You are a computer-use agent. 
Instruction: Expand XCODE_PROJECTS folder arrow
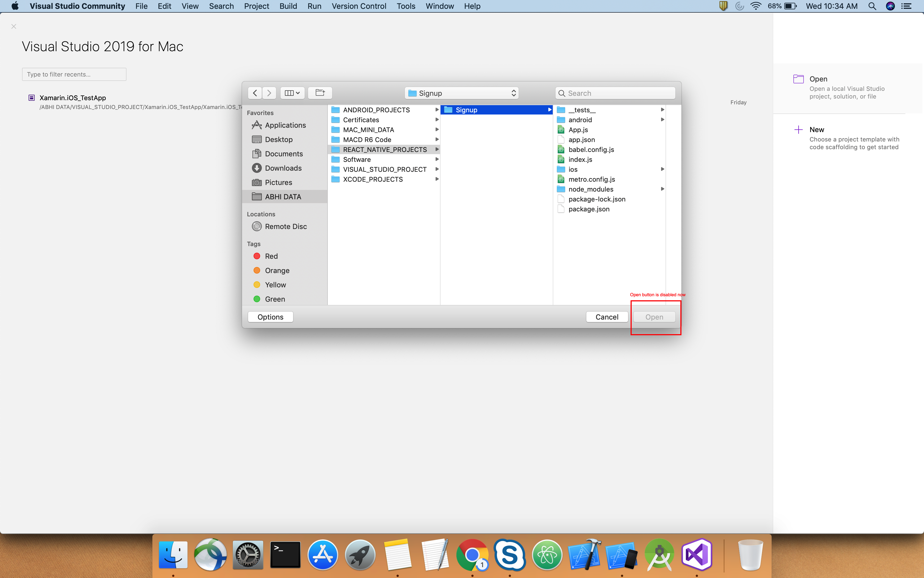(437, 179)
